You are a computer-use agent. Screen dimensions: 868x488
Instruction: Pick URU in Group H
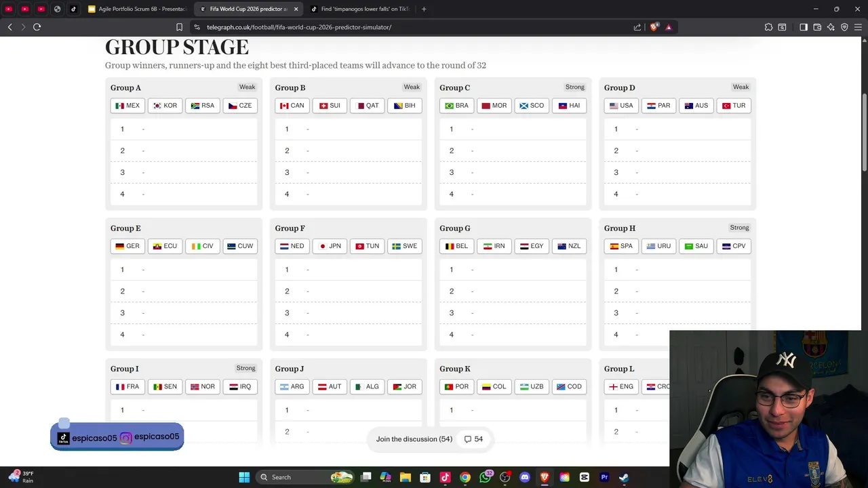tap(658, 246)
